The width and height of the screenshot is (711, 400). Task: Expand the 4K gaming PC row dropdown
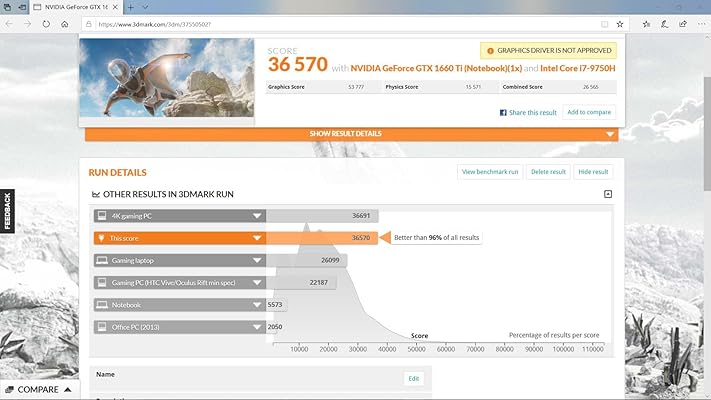(x=257, y=216)
